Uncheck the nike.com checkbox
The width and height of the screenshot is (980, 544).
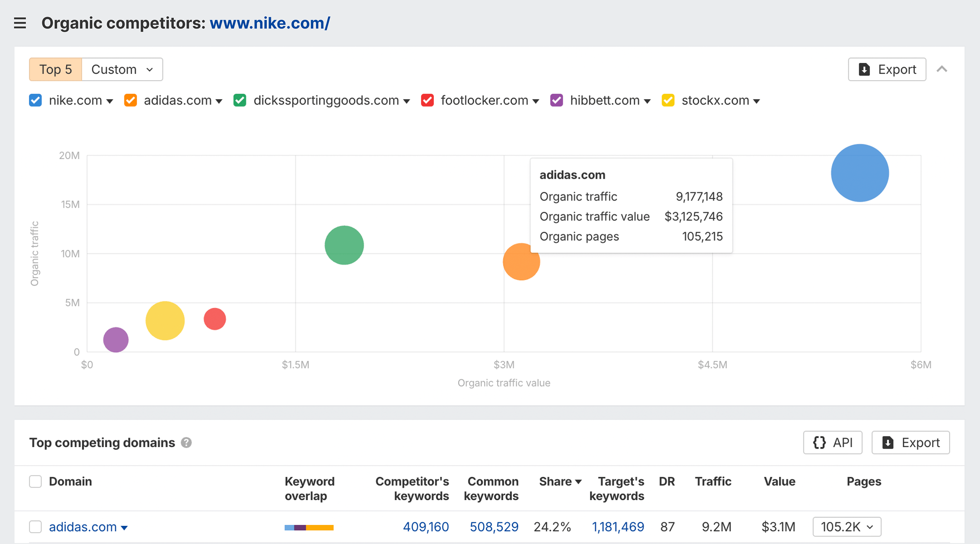[35, 100]
